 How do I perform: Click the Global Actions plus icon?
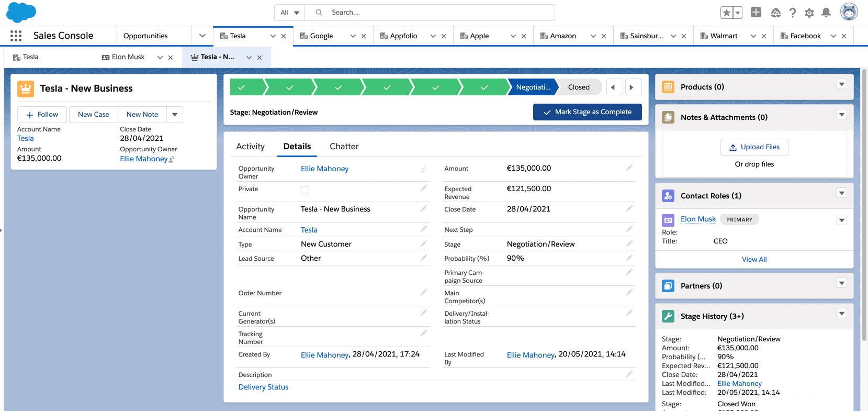(x=756, y=12)
